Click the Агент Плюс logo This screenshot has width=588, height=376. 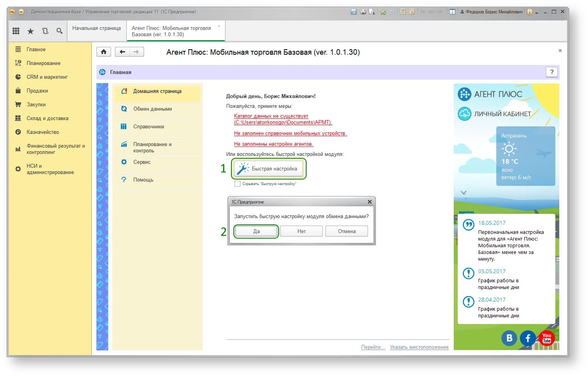(490, 94)
